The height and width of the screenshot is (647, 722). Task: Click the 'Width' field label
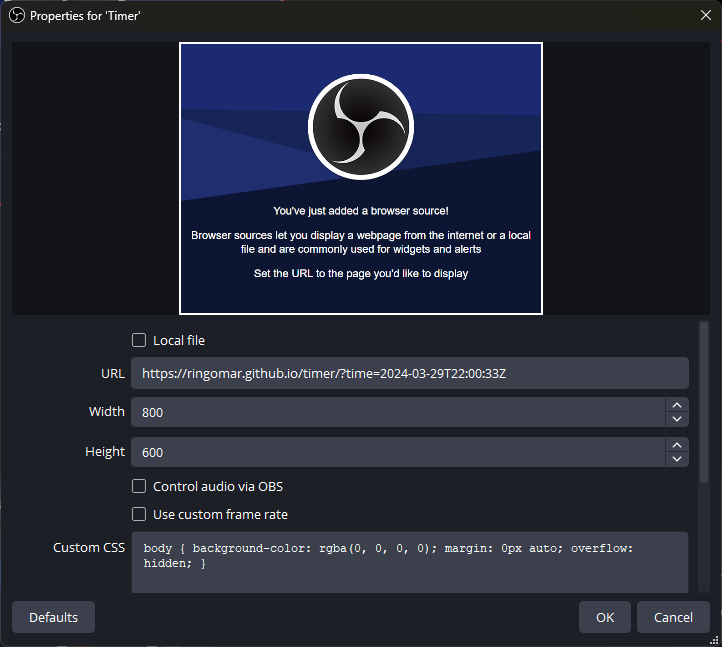(x=107, y=411)
